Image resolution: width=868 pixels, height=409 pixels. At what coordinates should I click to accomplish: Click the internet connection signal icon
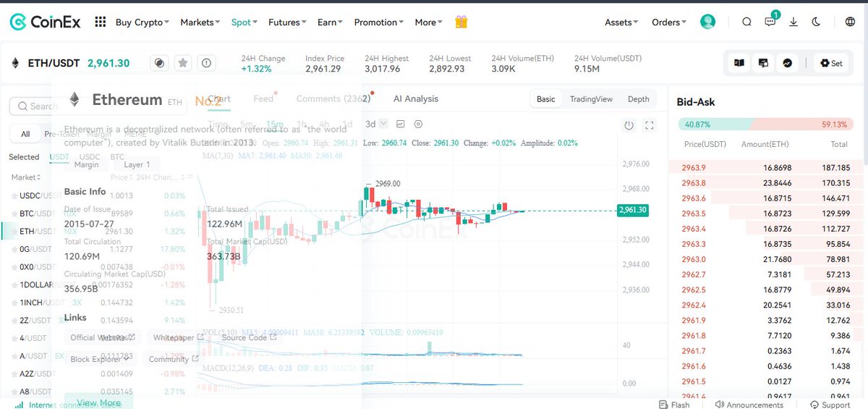[x=19, y=405]
